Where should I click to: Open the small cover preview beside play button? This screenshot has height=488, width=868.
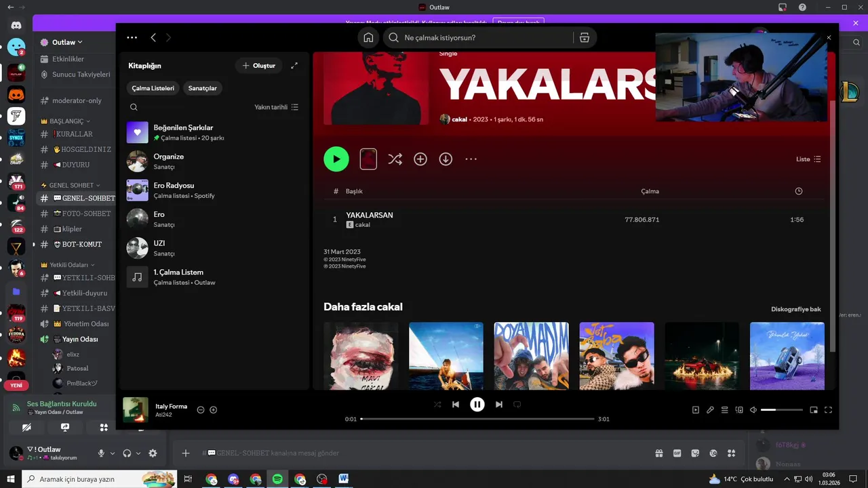point(368,159)
